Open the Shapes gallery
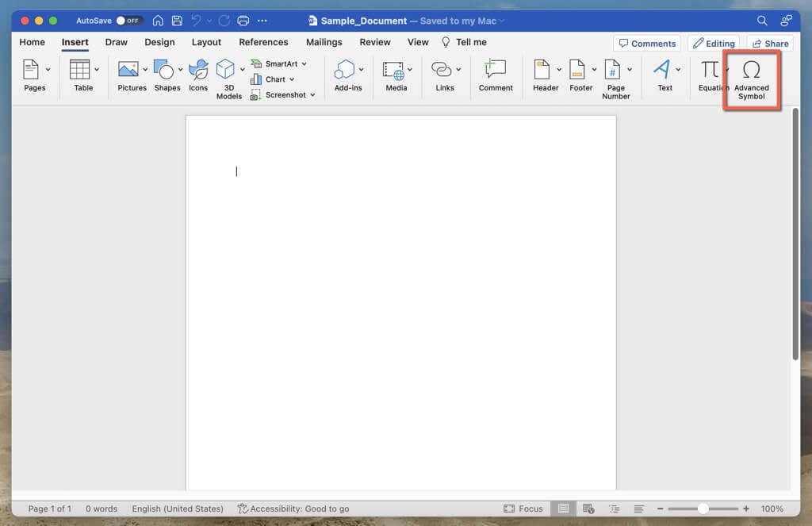The image size is (812, 526). pyautogui.click(x=164, y=70)
